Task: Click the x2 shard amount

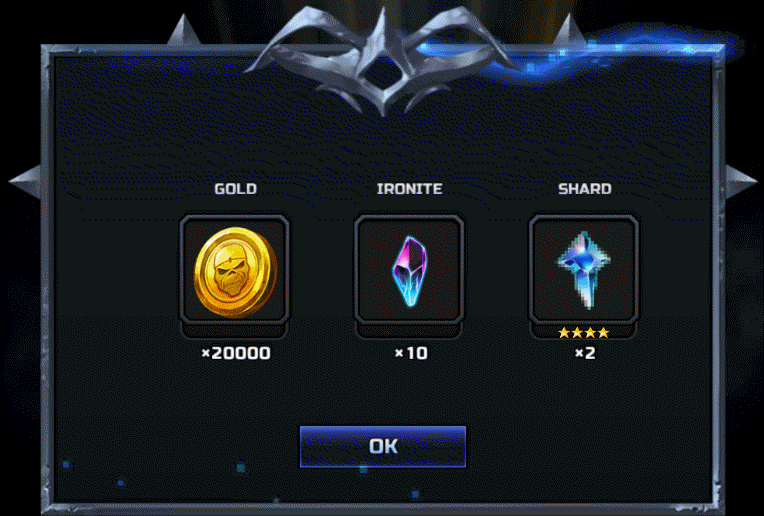Action: [585, 353]
